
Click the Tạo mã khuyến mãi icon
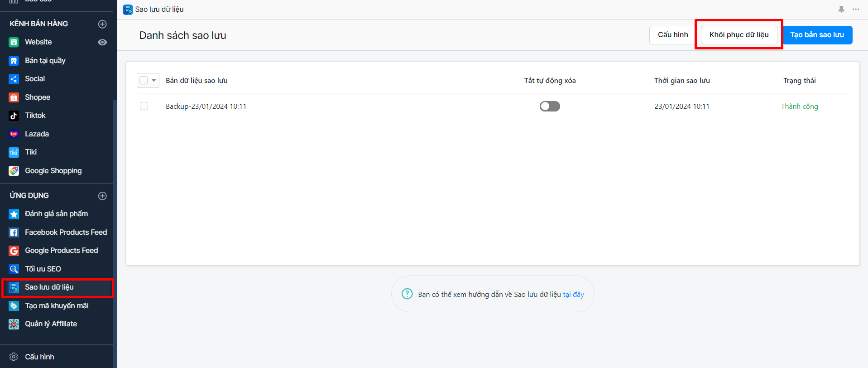14,306
